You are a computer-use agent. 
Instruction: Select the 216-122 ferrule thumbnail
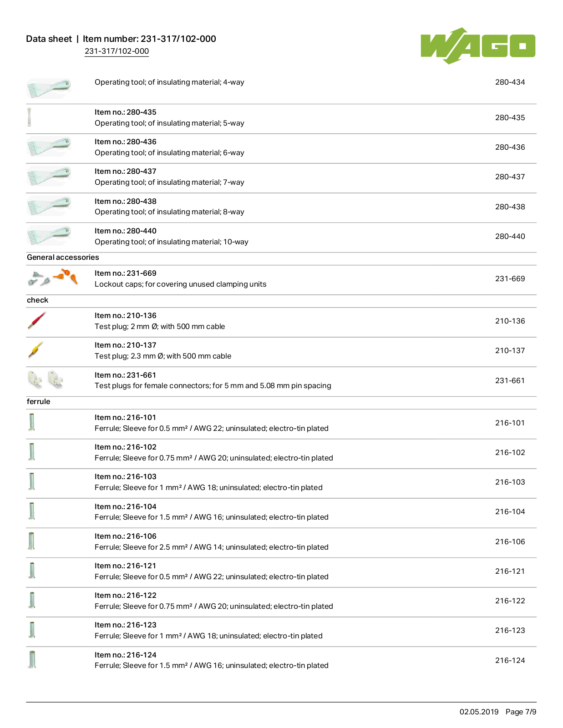(x=31, y=600)
